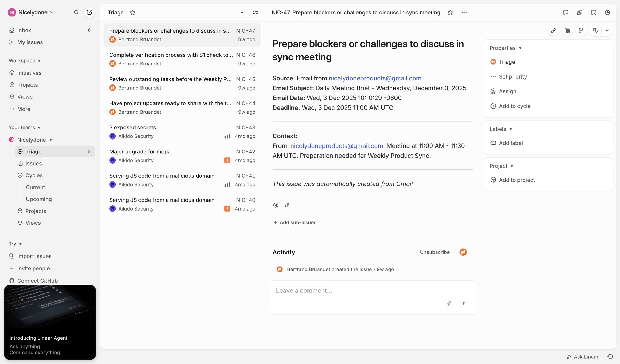Click Unsubscribe in Activity
The image size is (620, 364).
click(435, 252)
